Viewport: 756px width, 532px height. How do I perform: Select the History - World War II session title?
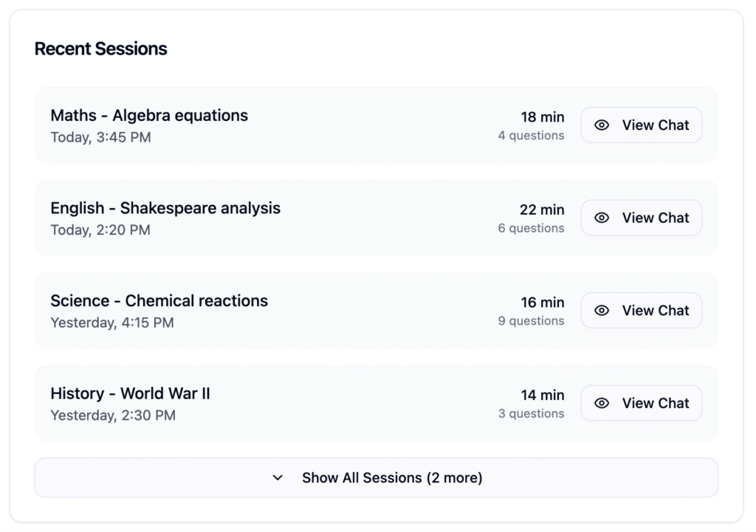pos(130,394)
